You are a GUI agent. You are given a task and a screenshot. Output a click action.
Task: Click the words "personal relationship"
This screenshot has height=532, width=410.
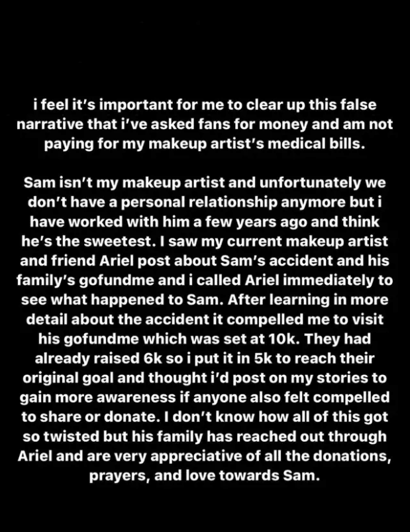point(199,203)
